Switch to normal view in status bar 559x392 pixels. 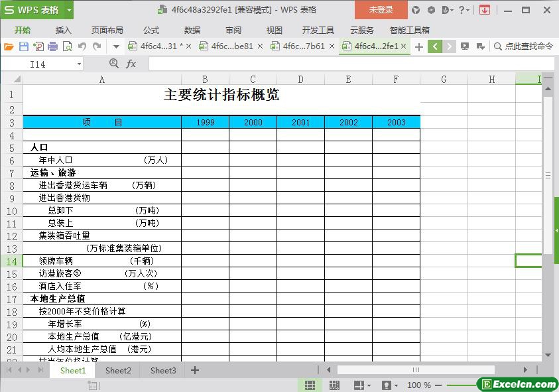tap(310, 385)
